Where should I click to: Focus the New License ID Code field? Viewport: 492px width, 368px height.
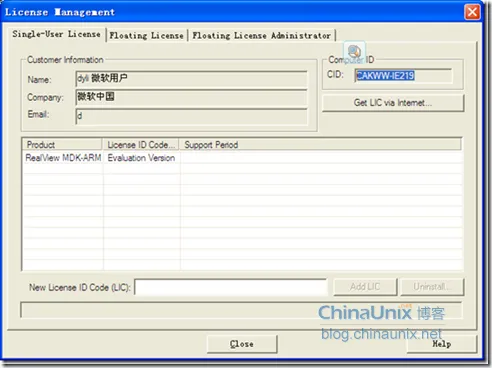coord(231,287)
